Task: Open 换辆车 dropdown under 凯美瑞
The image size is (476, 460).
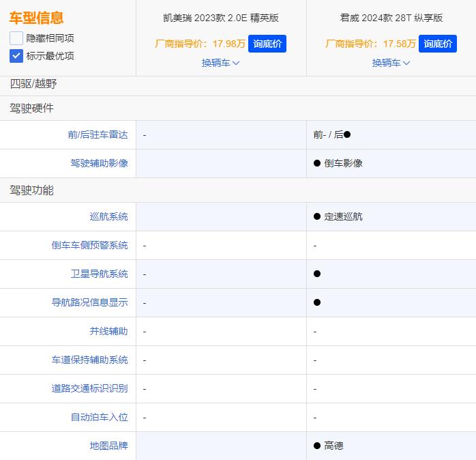Action: [x=221, y=63]
